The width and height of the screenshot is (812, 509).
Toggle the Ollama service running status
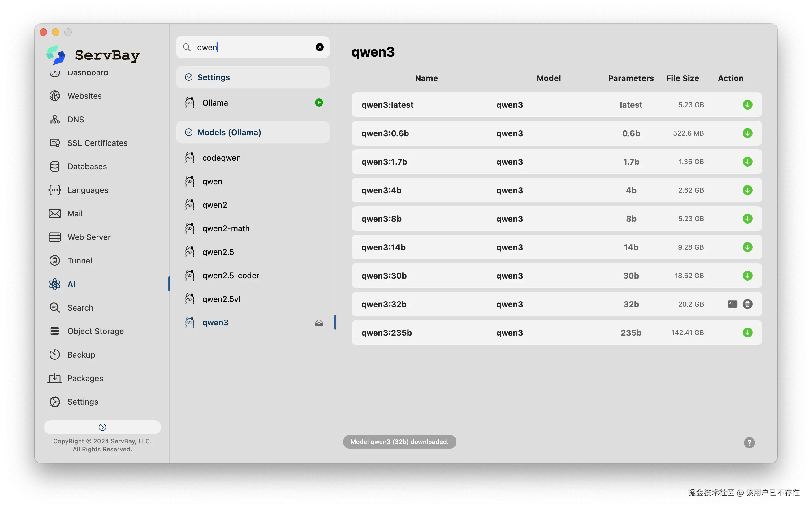(318, 103)
